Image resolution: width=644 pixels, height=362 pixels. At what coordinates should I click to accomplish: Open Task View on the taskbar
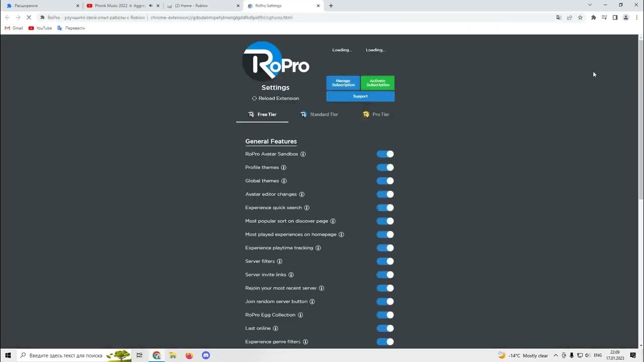point(140,355)
